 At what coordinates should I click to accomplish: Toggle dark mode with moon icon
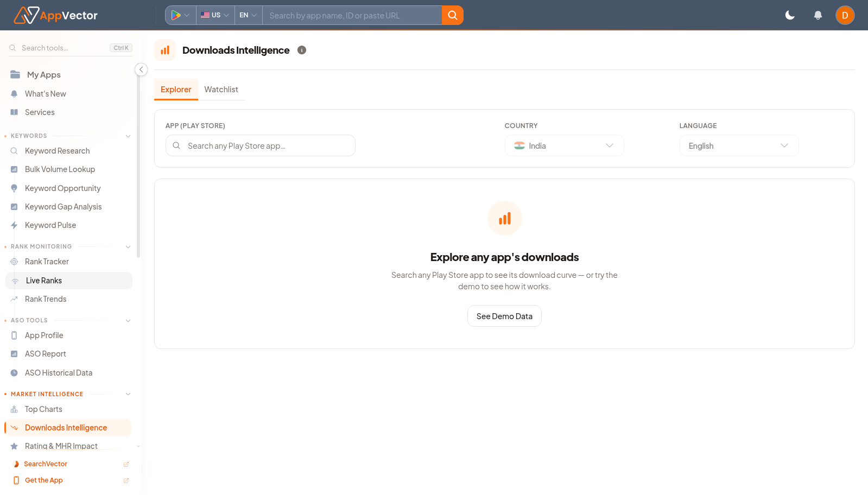tap(790, 15)
